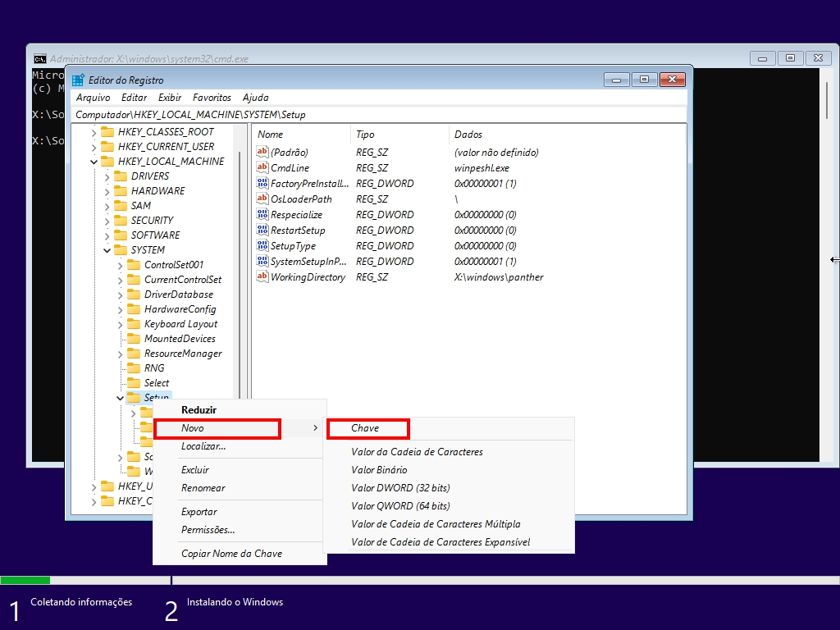
Task: Click the MountedDevices folder icon
Action: coord(134,339)
